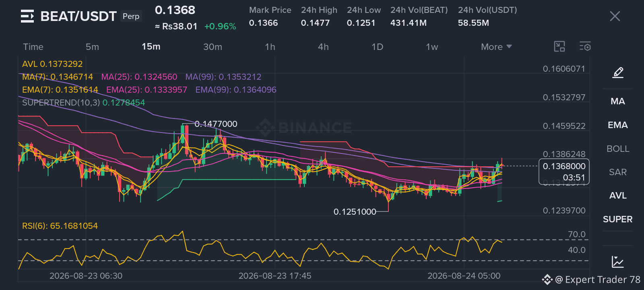This screenshot has width=644, height=290.
Task: Click the 24h Vol(BEAT) value 431.41M
Action: point(408,23)
